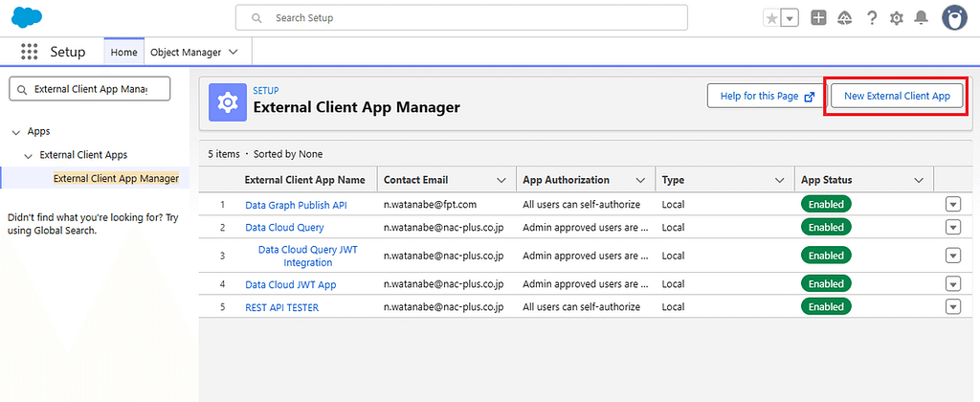Click Enabled badge for REST API TESTER
This screenshot has height=402, width=980.
[x=826, y=307]
